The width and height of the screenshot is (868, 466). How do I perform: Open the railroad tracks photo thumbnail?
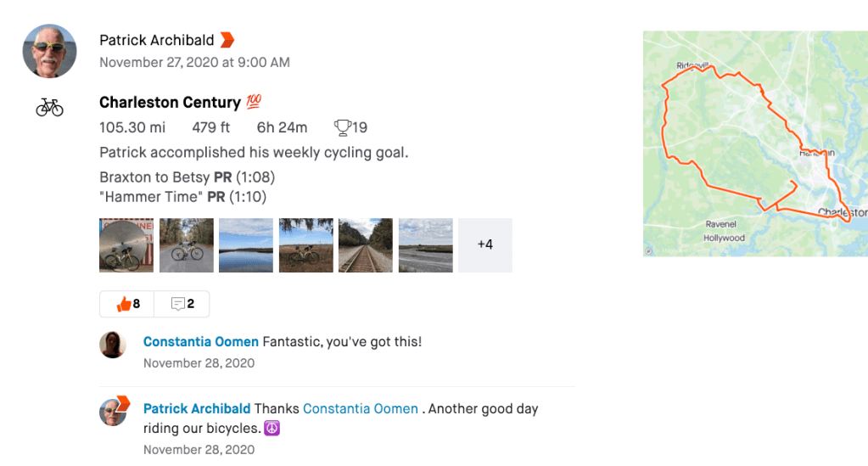pos(366,245)
